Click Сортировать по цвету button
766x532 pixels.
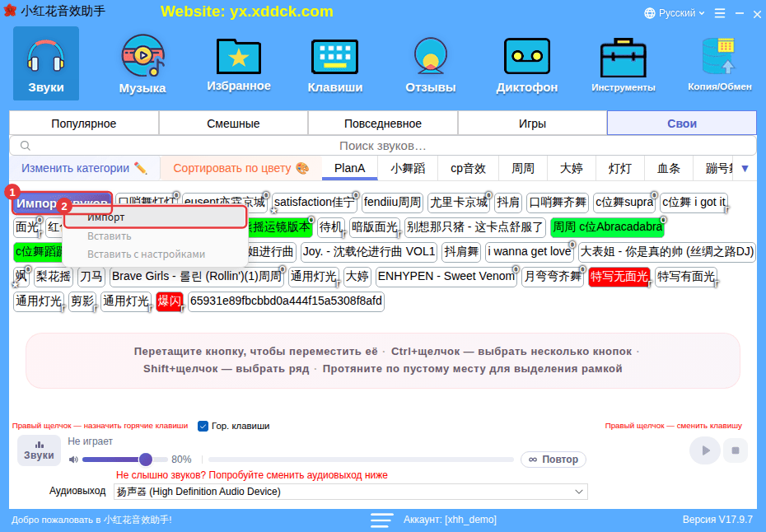pos(241,168)
